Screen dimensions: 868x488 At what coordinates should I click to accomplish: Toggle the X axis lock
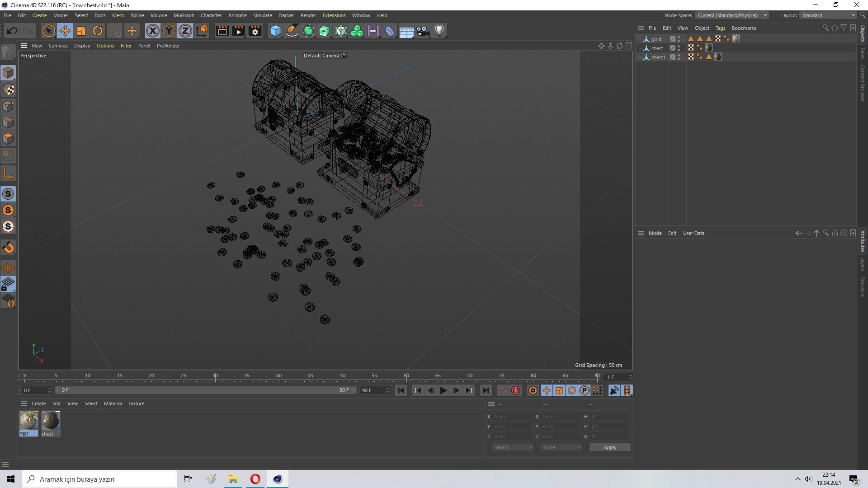click(152, 31)
